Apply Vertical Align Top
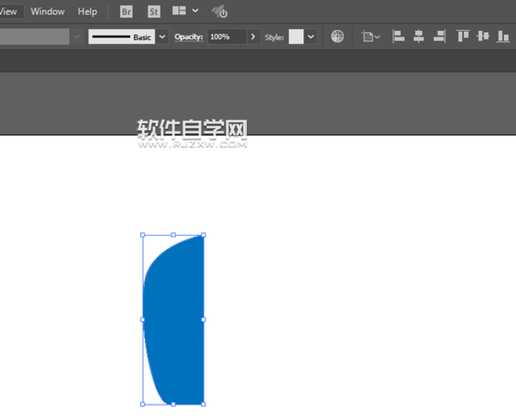 (x=462, y=37)
